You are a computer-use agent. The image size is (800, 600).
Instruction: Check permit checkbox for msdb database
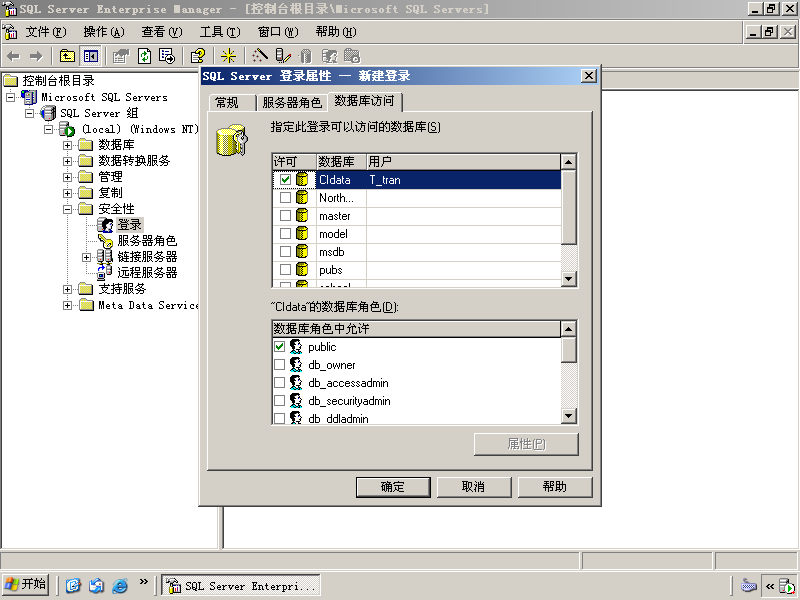(x=285, y=252)
